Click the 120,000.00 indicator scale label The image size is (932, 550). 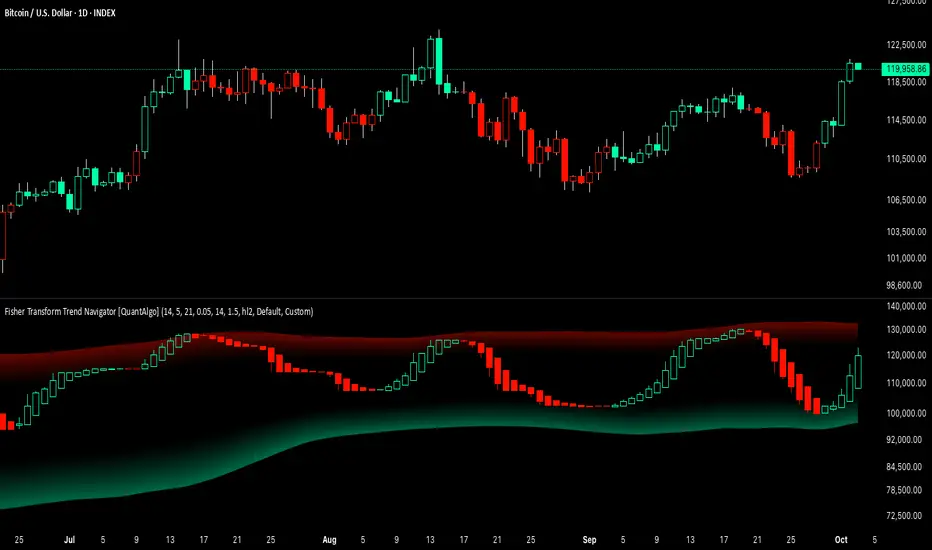(x=906, y=355)
